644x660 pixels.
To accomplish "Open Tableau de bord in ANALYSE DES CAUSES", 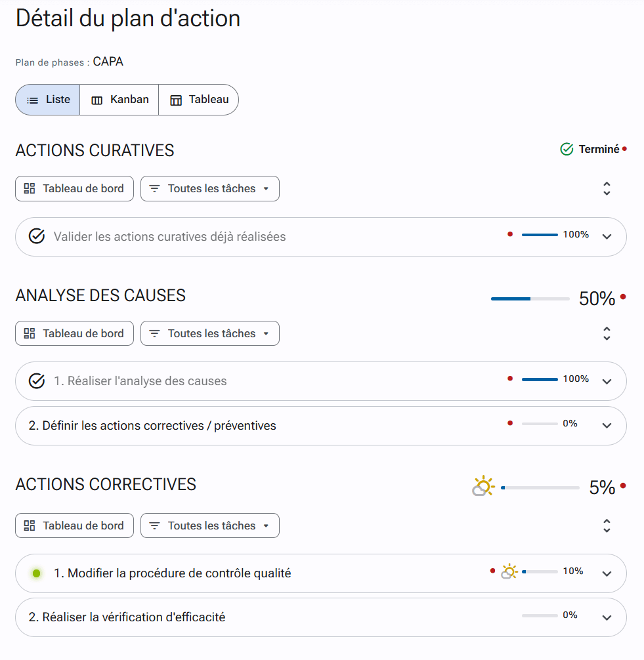I will (x=74, y=333).
